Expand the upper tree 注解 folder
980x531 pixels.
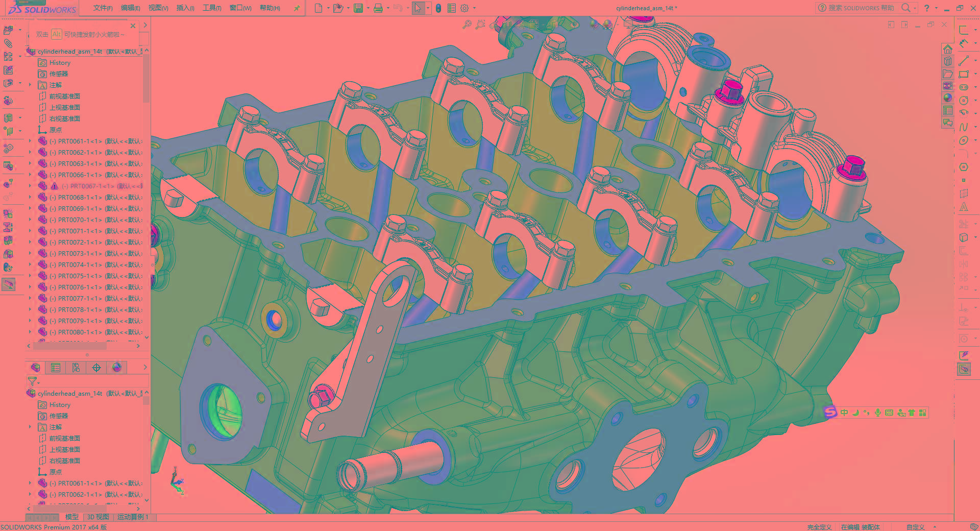pos(30,85)
